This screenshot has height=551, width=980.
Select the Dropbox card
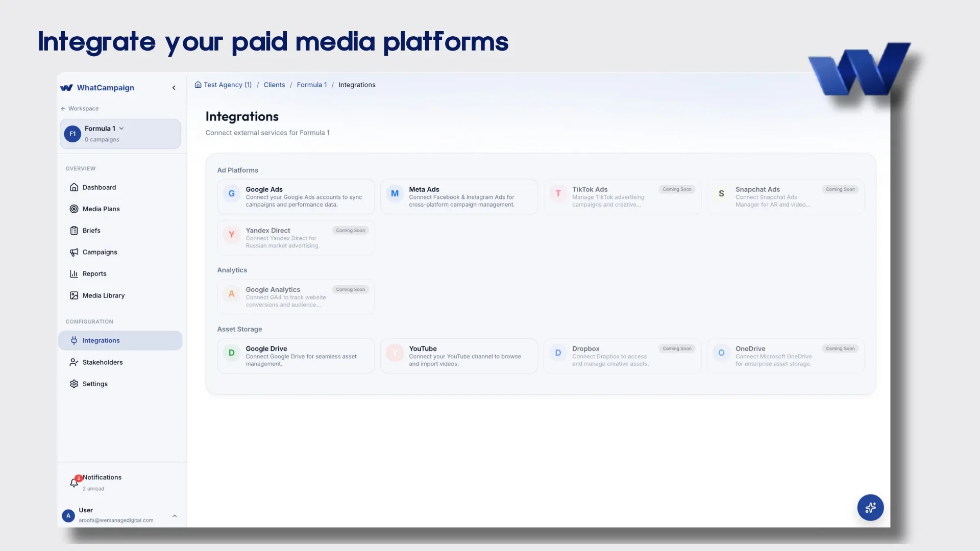pyautogui.click(x=623, y=356)
